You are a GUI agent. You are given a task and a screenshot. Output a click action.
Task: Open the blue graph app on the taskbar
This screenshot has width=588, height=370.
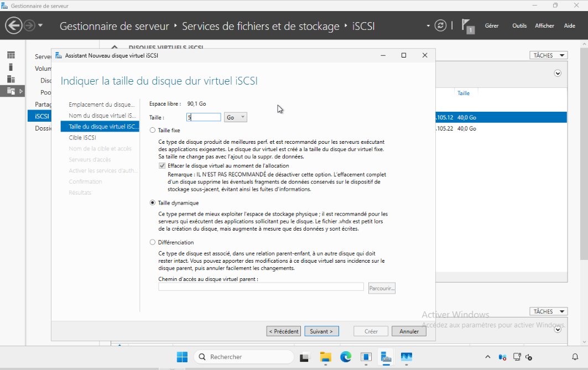406,357
